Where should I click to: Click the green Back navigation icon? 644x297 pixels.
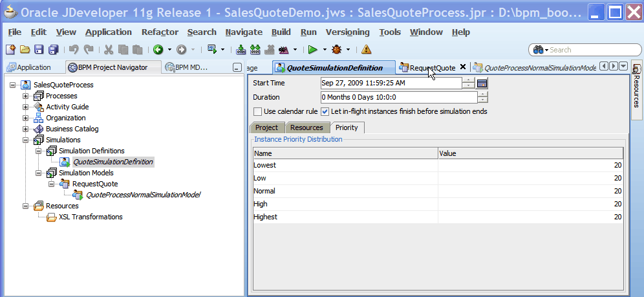tap(158, 50)
